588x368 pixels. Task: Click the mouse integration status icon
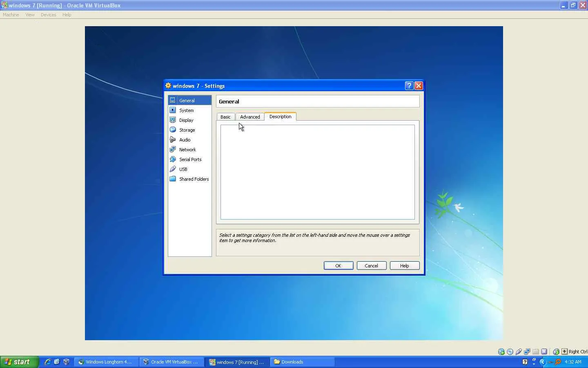point(556,352)
